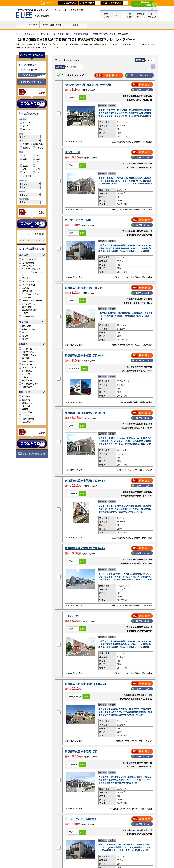Open the 表示件数 100 dropdown
Screen dimensions: 174x868
151,60
